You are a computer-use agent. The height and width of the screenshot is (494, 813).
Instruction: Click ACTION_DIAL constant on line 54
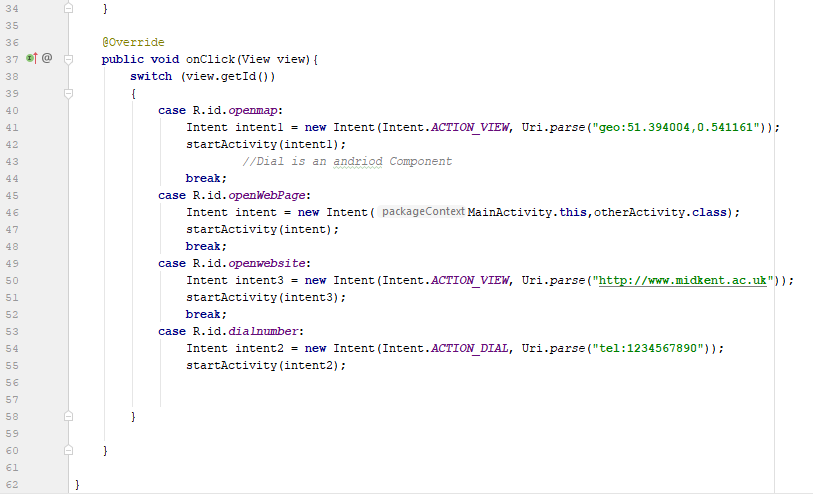click(x=470, y=348)
